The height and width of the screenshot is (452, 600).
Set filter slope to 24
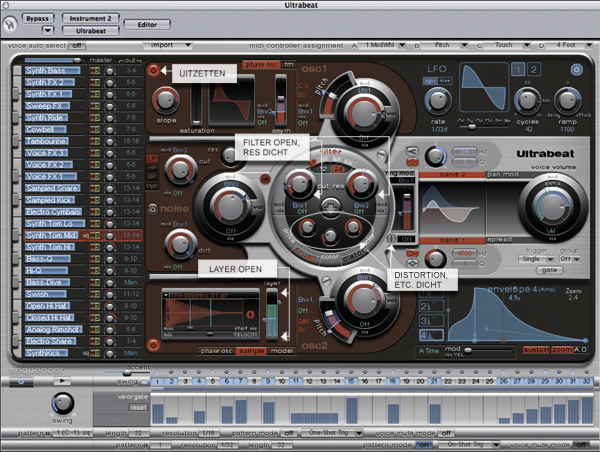click(338, 169)
